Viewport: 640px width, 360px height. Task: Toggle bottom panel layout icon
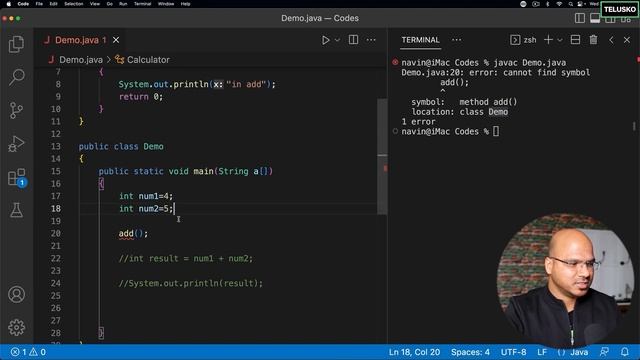(x=595, y=18)
